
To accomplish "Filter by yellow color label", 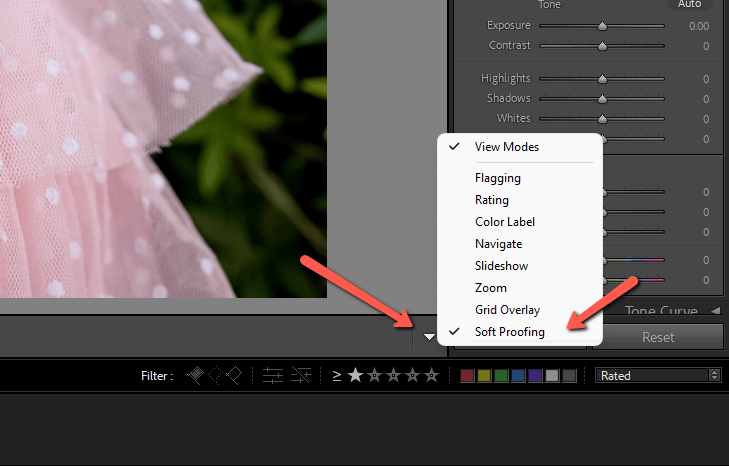I will click(x=484, y=376).
